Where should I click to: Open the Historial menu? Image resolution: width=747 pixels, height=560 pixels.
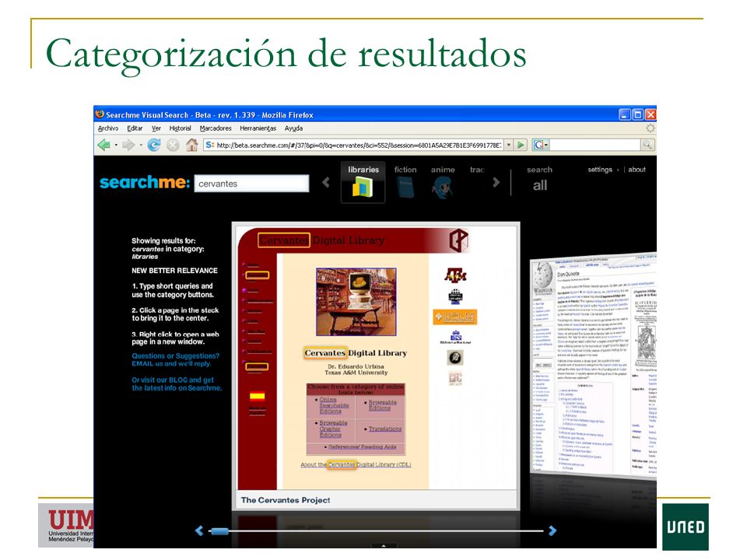coord(180,128)
